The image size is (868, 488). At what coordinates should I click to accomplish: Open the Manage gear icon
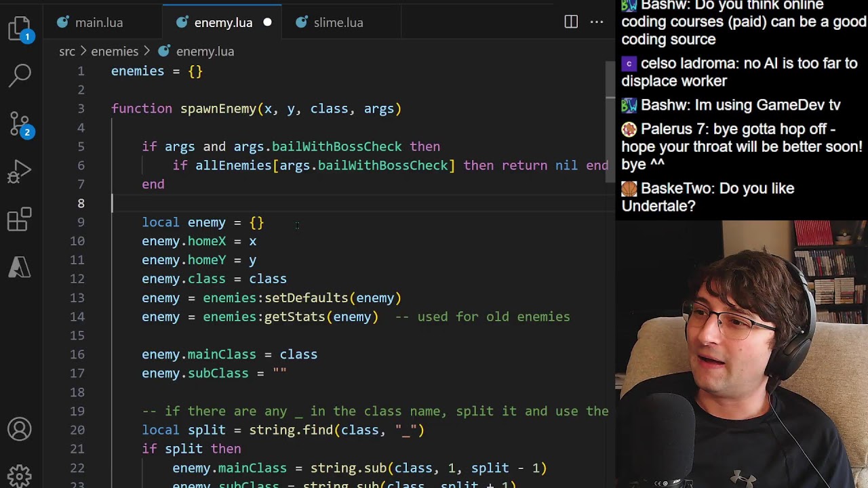[20, 475]
